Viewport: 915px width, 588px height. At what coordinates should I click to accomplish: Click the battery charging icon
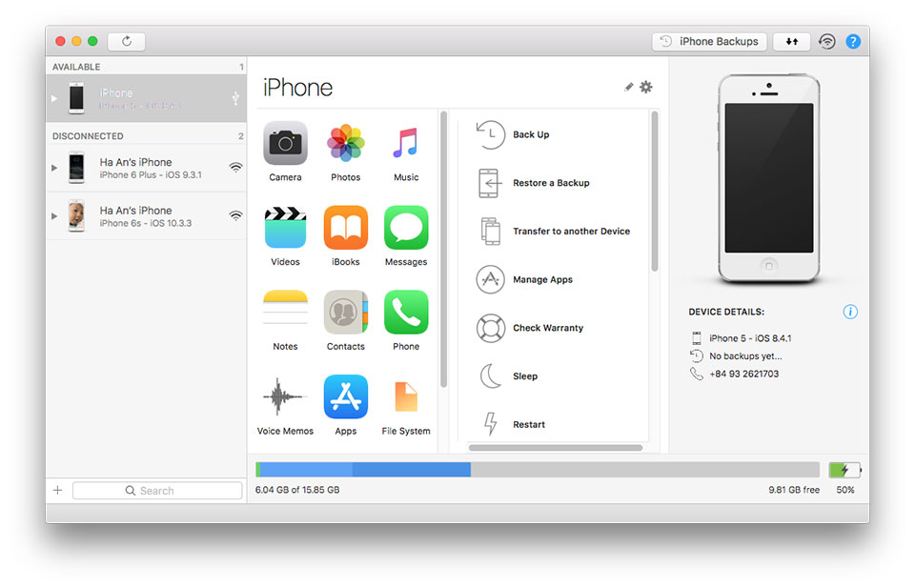click(844, 470)
